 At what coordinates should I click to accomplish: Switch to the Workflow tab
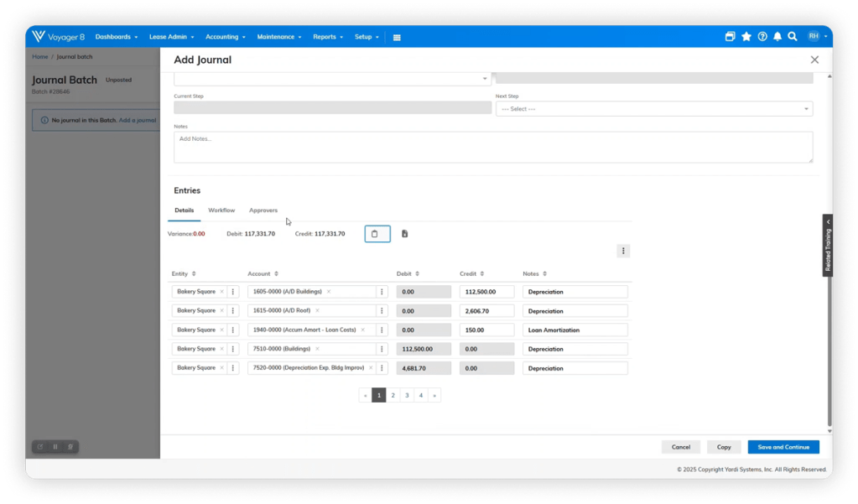[221, 210]
